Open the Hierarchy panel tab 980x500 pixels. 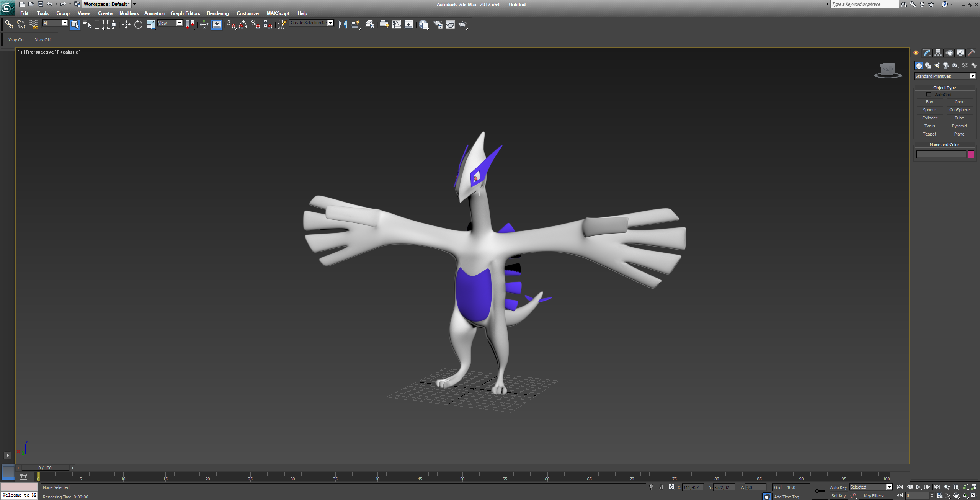point(938,53)
